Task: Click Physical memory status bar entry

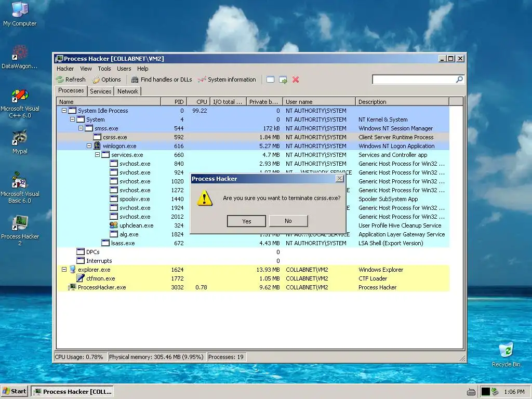Action: click(156, 357)
